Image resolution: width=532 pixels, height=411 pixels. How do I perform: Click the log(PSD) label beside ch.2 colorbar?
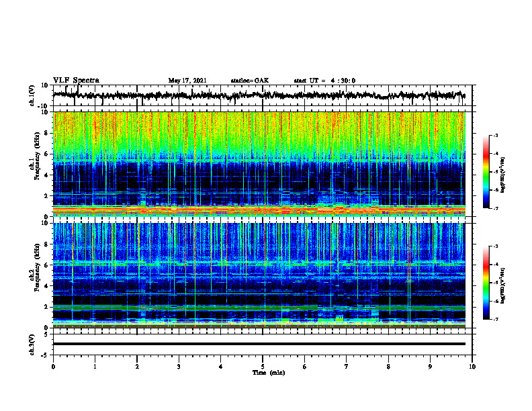pyautogui.click(x=503, y=285)
